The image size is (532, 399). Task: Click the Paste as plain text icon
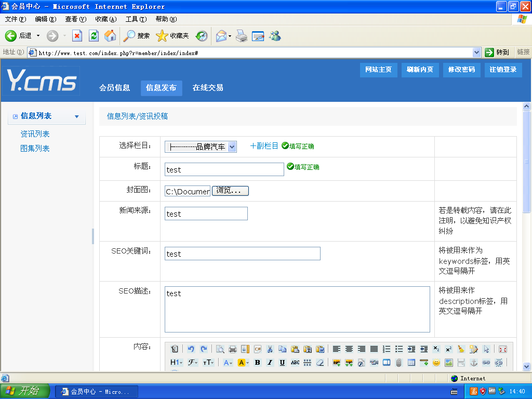pyautogui.click(x=308, y=349)
